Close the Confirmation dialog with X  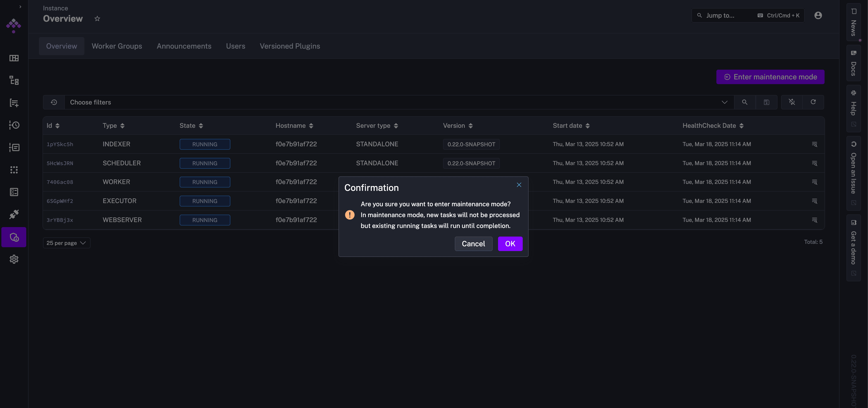[519, 185]
